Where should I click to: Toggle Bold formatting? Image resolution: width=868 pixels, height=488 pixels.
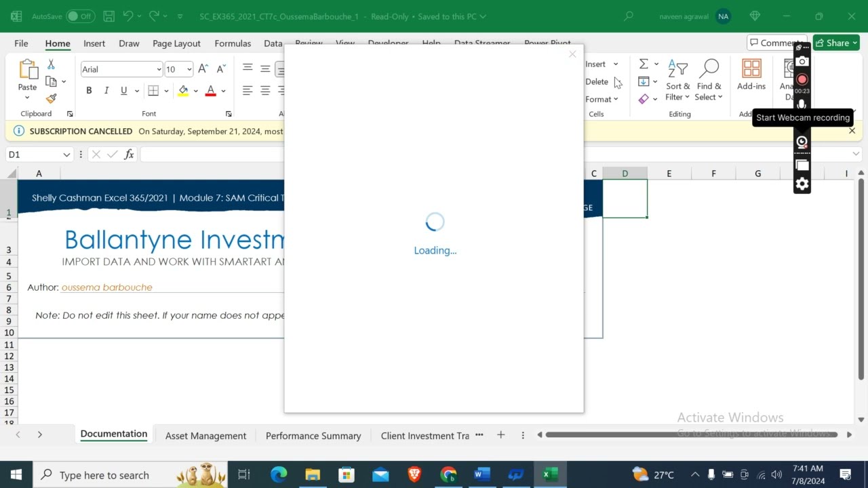[x=89, y=91]
